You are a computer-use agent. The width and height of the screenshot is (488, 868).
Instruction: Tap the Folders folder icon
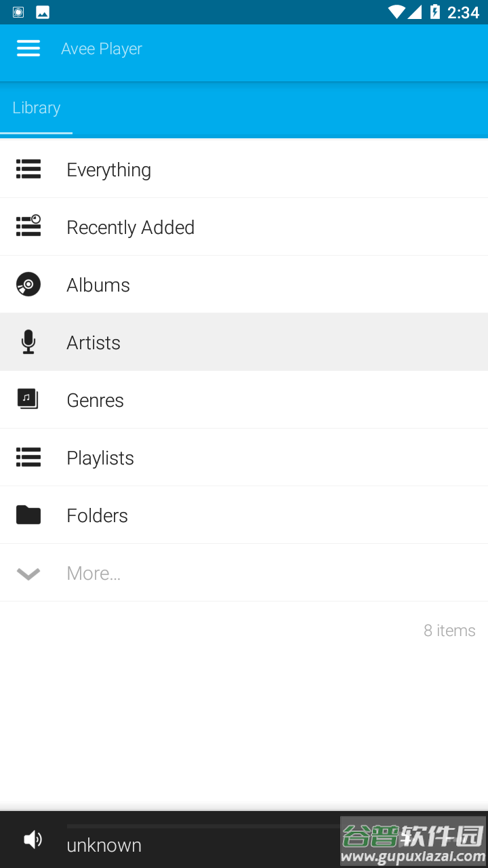28,515
